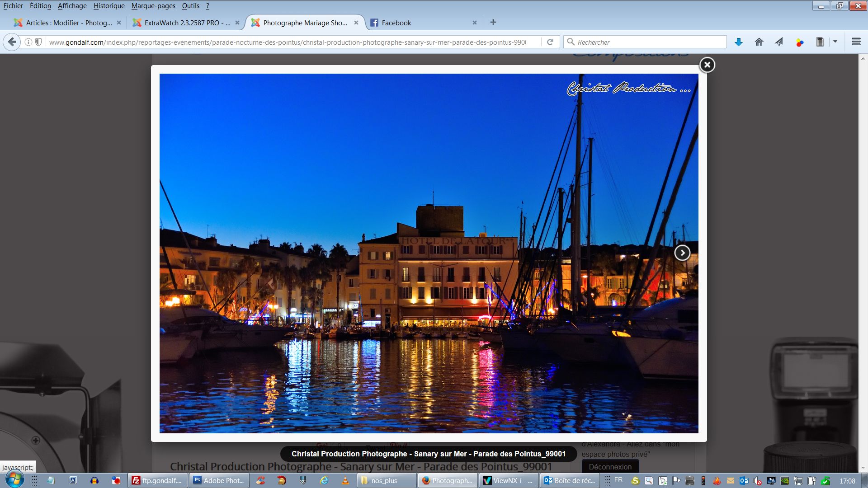Click the photo caption title text
Image resolution: width=868 pixels, height=488 pixels.
tap(428, 454)
